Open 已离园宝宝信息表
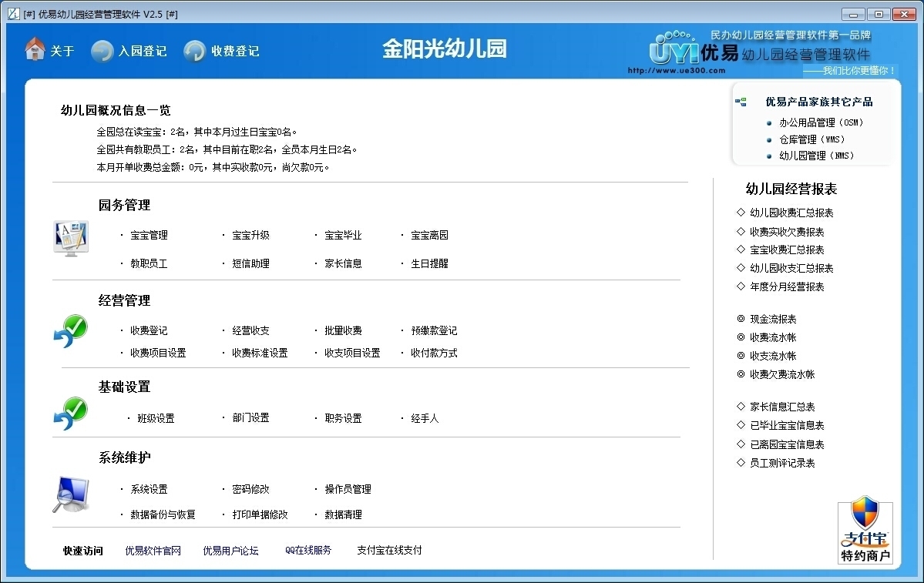Image resolution: width=924 pixels, height=583 pixels. (787, 444)
